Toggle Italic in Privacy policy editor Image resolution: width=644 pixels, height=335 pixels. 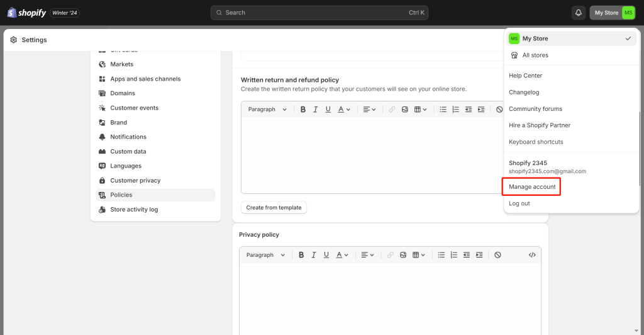tap(313, 255)
